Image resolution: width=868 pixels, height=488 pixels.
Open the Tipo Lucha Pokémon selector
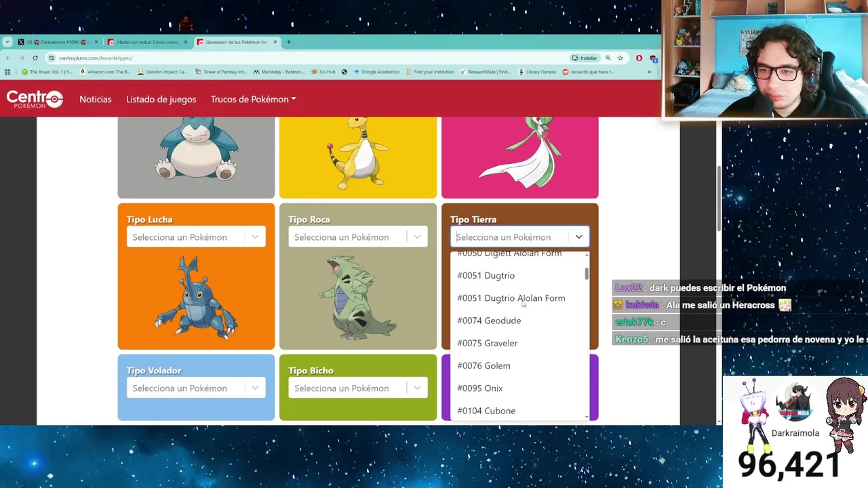[196, 237]
